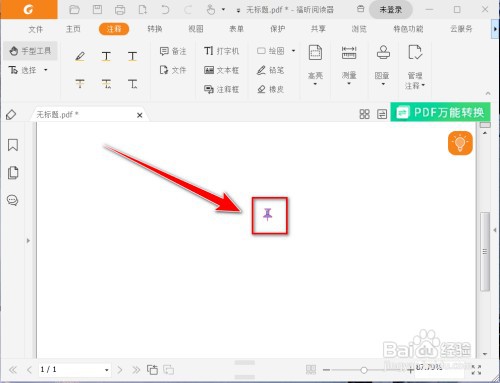Switch to the 保护 tab
The image size is (500, 383).
(277, 29)
